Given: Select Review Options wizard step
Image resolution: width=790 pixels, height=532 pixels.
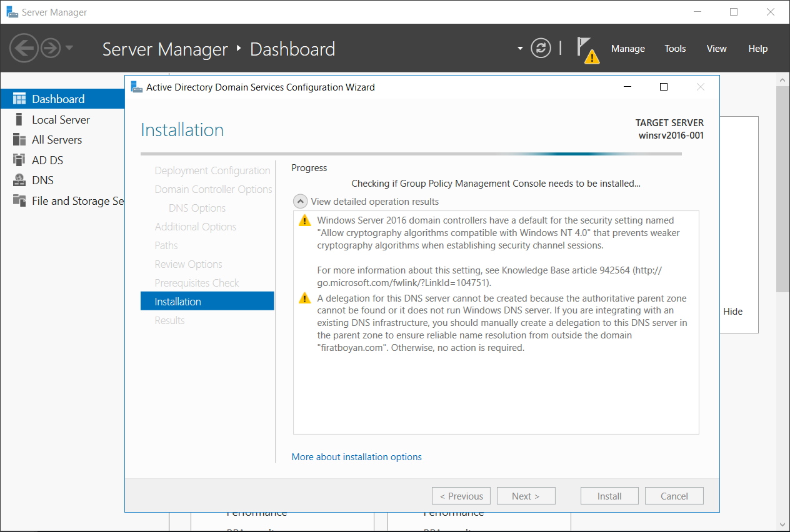Looking at the screenshot, I should [188, 264].
